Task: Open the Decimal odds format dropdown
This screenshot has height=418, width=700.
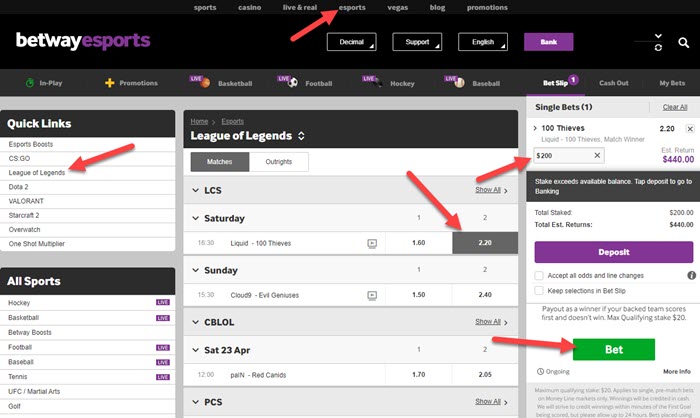Action: tap(351, 42)
